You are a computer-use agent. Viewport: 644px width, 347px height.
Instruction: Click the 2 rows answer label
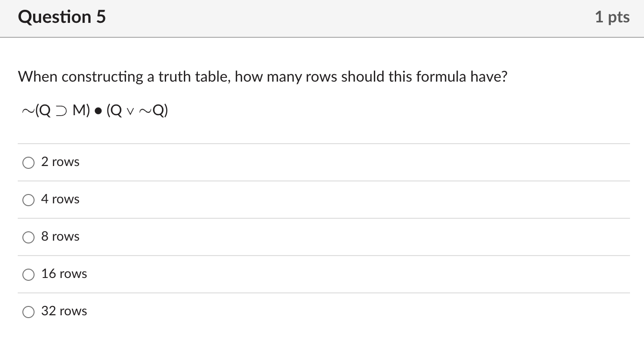(60, 162)
